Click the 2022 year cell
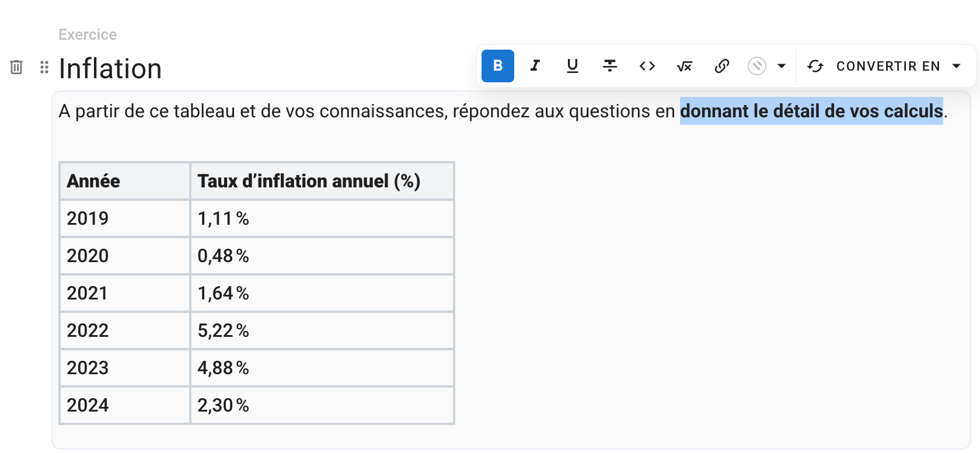Viewport: 980px width, 453px height. (x=124, y=330)
